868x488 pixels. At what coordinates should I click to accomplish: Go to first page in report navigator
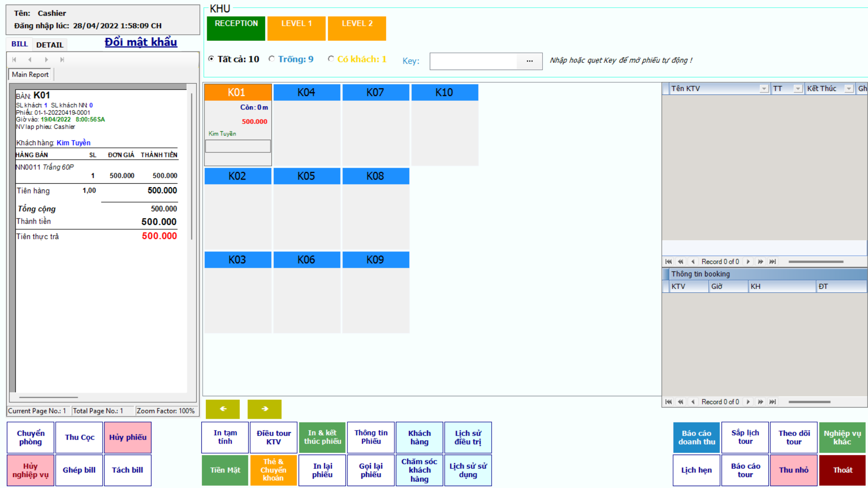coord(14,60)
